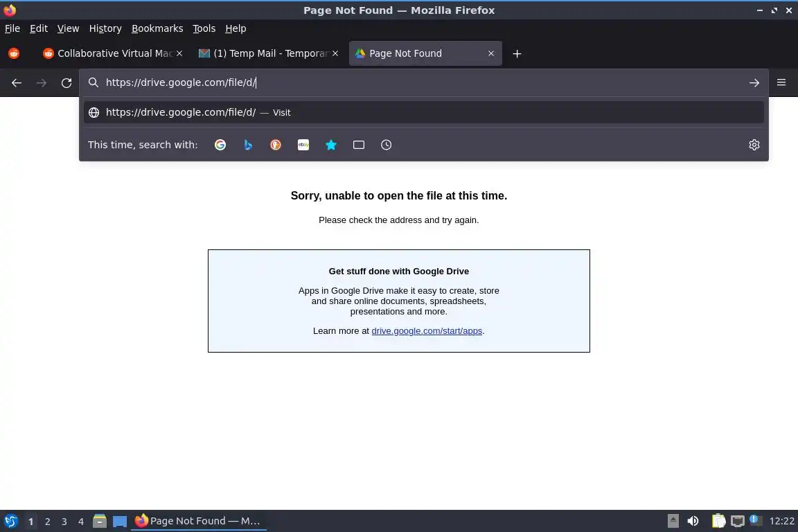Select the Page Not Found tab

425,53
